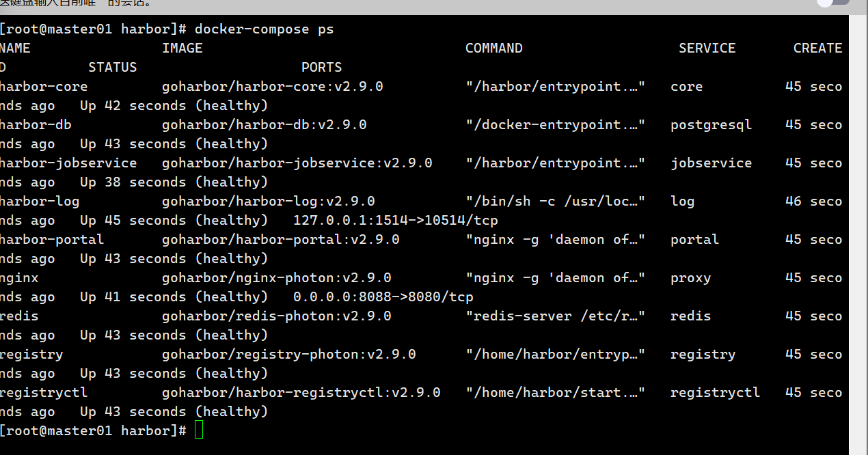Click the NAME column header

[15, 49]
